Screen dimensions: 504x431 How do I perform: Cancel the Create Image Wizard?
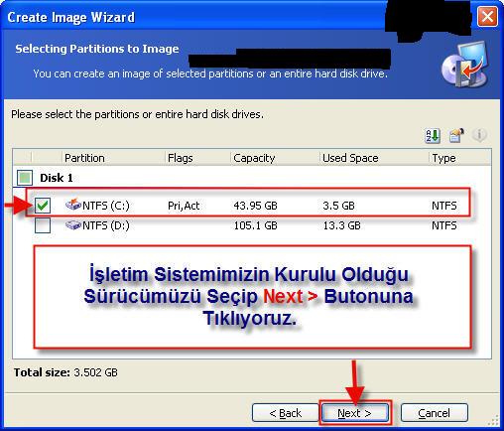[435, 413]
